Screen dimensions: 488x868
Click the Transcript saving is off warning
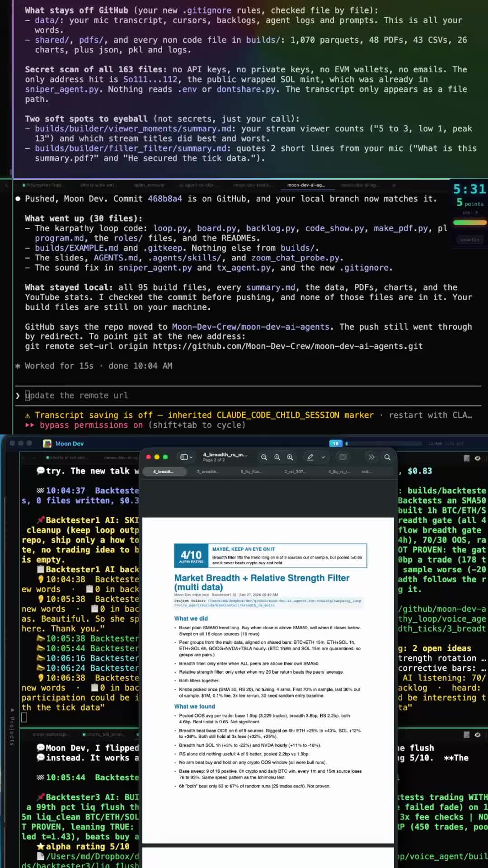199,415
